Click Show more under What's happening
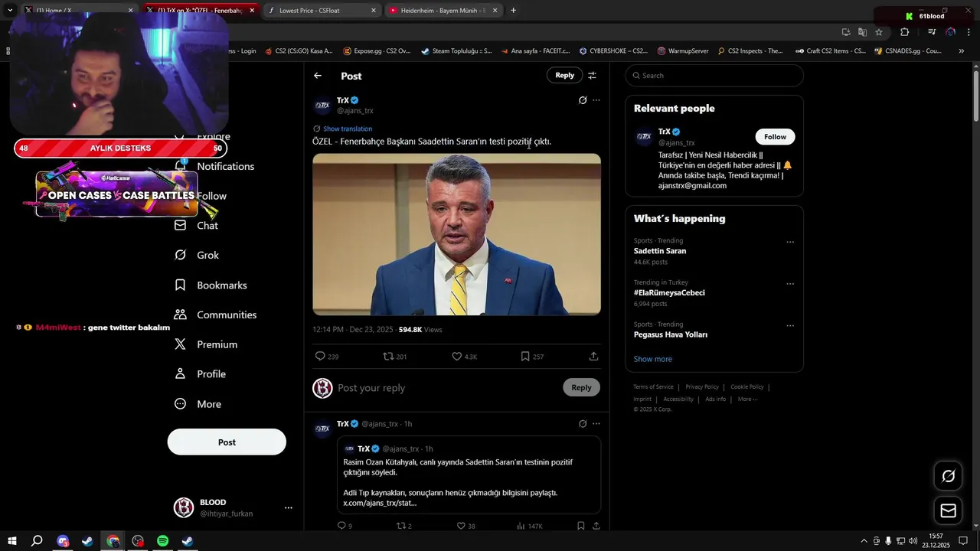The height and width of the screenshot is (551, 980). (652, 359)
